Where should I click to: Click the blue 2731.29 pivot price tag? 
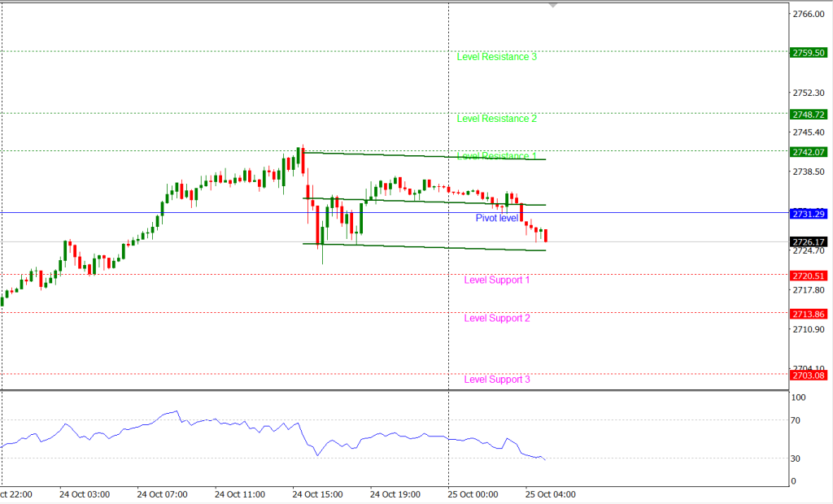point(809,213)
